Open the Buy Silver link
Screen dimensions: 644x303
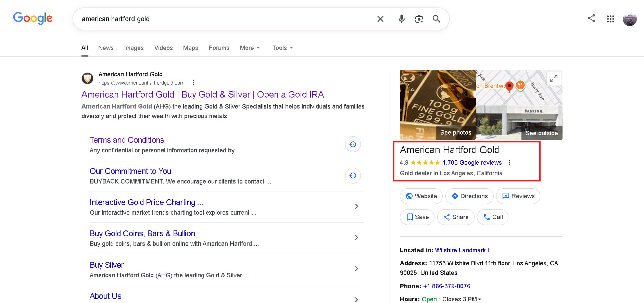[107, 265]
